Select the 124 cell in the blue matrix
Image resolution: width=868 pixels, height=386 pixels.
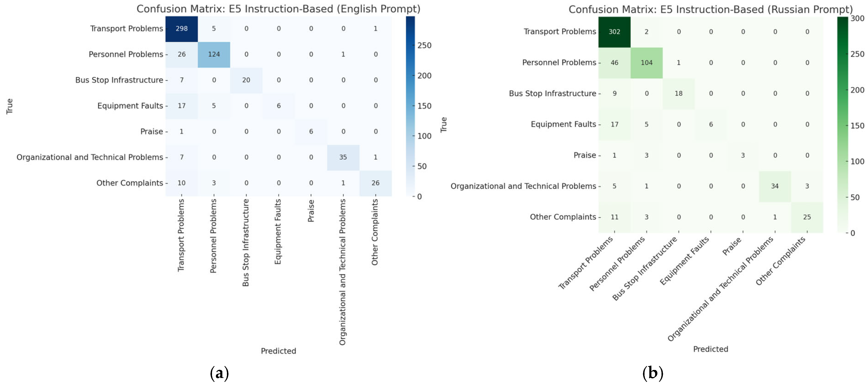pyautogui.click(x=214, y=54)
